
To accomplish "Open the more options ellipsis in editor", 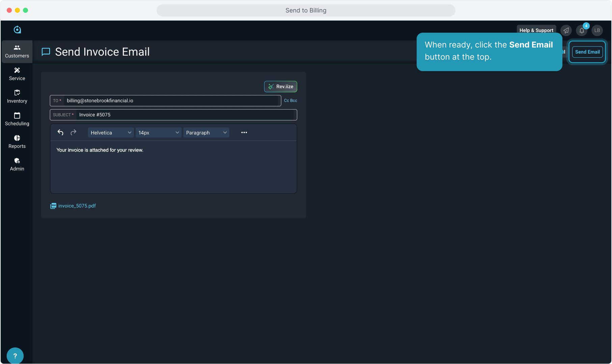I will 244,132.
